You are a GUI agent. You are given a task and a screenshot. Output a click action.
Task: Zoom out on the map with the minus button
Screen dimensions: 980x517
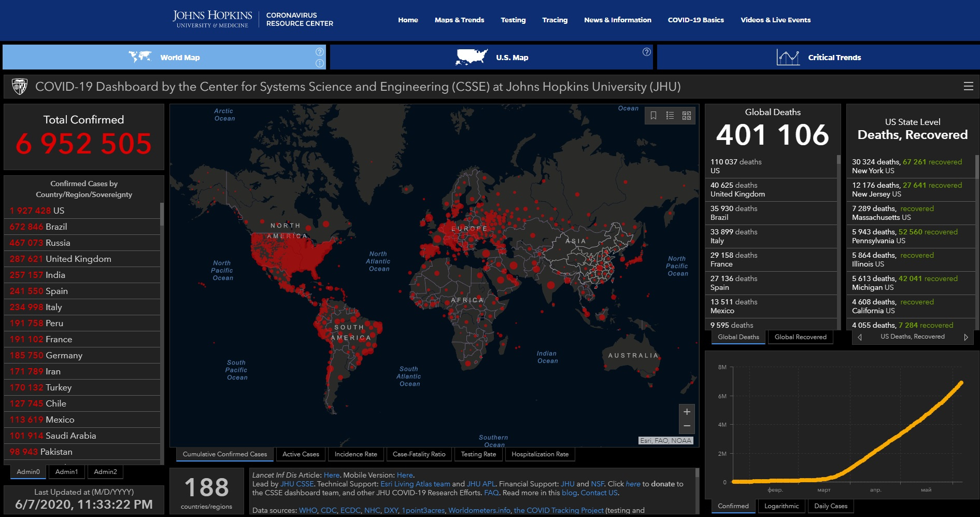point(687,426)
